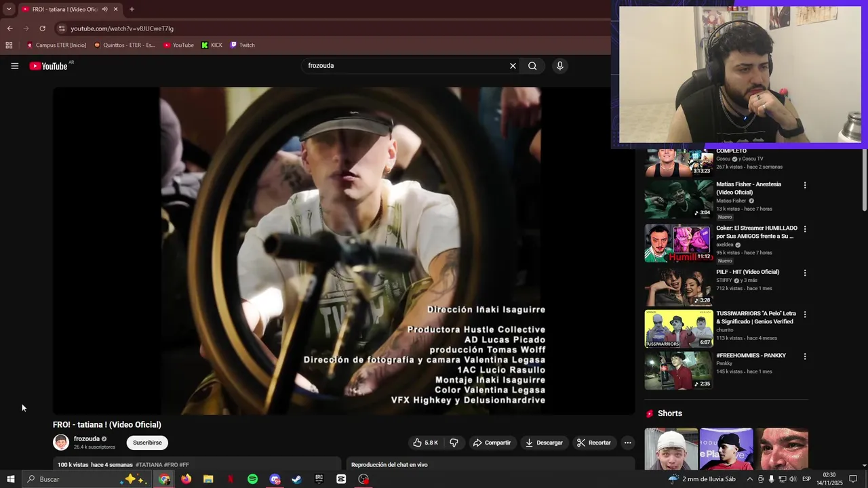Open options for TUSSIWARRIORS A Pelo video
Viewport: 868px width, 488px height.
(x=805, y=314)
